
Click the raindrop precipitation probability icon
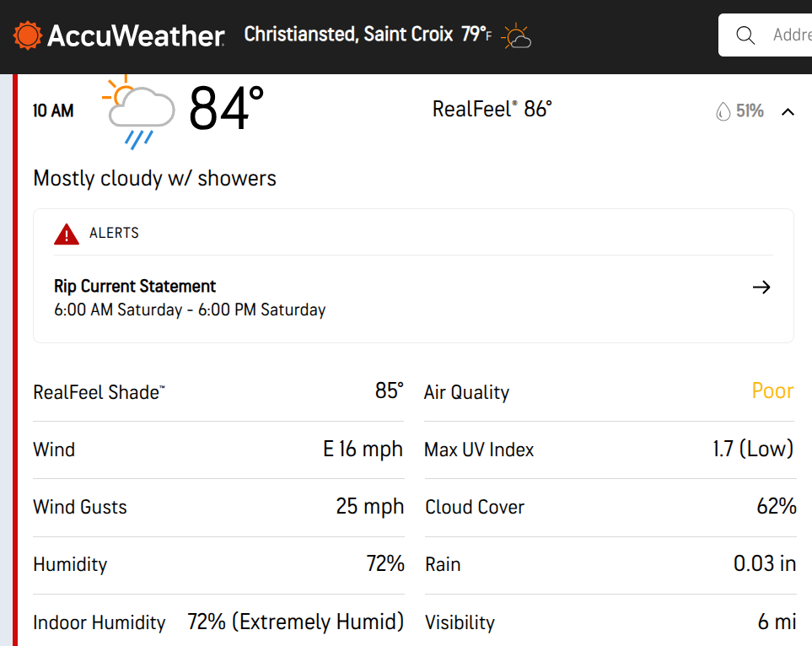(723, 111)
